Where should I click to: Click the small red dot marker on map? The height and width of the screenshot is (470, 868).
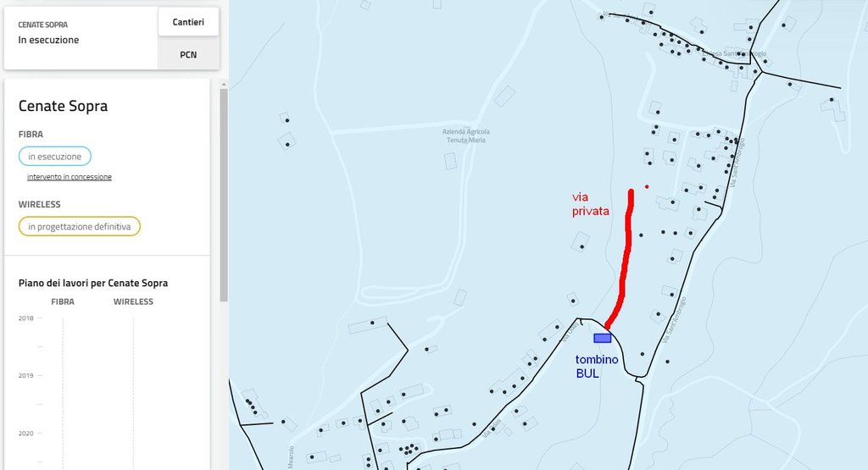coord(647,187)
